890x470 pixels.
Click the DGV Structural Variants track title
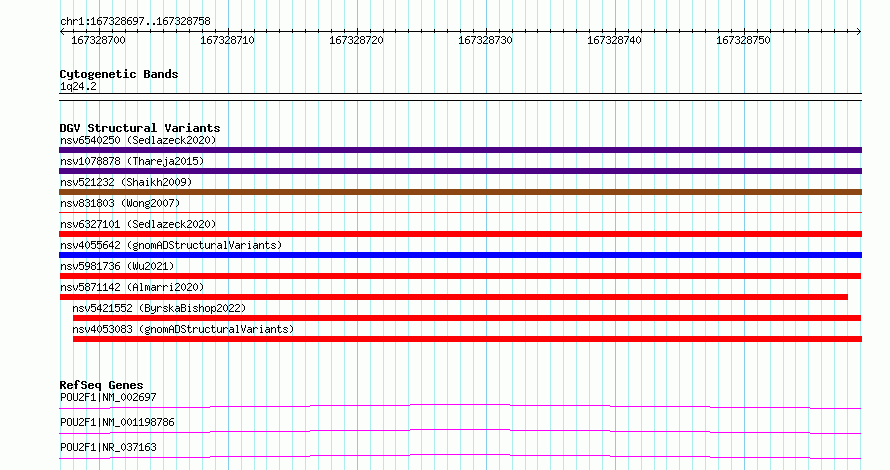coord(140,128)
